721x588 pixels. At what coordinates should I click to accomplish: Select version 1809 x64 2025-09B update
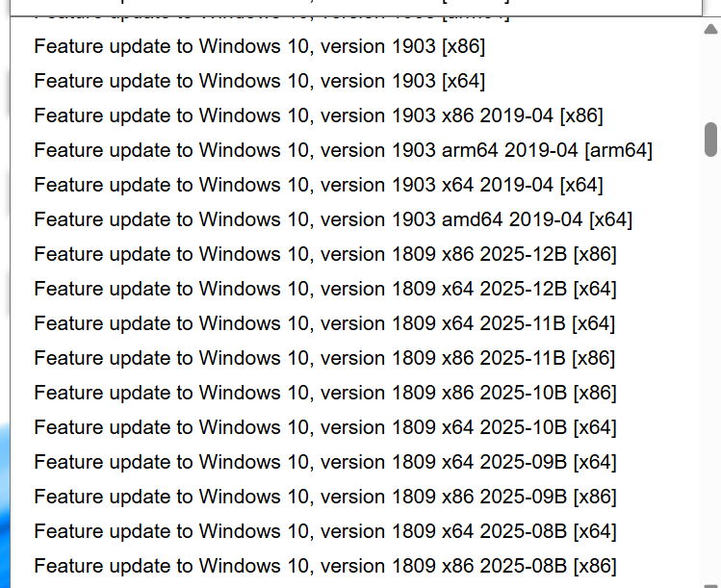pos(324,462)
